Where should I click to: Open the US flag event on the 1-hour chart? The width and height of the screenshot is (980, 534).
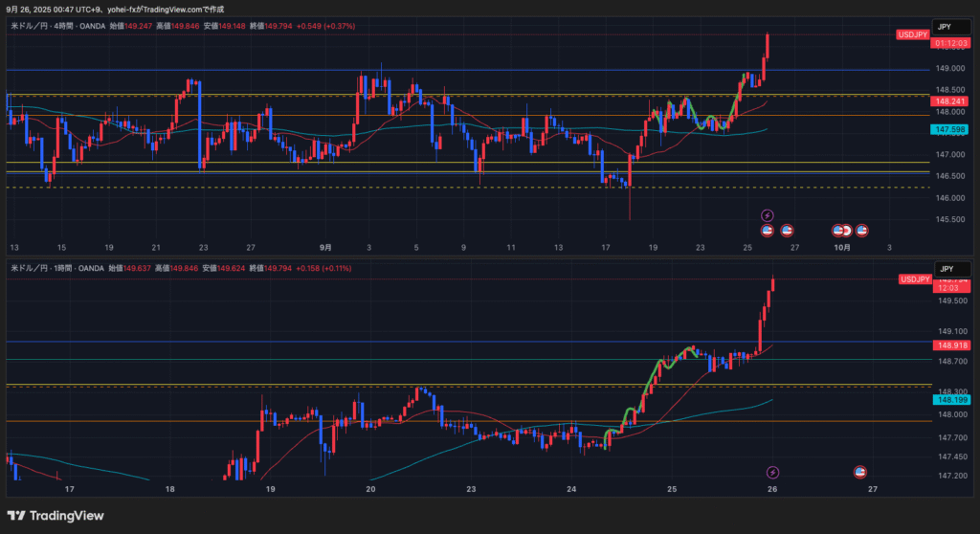point(859,472)
